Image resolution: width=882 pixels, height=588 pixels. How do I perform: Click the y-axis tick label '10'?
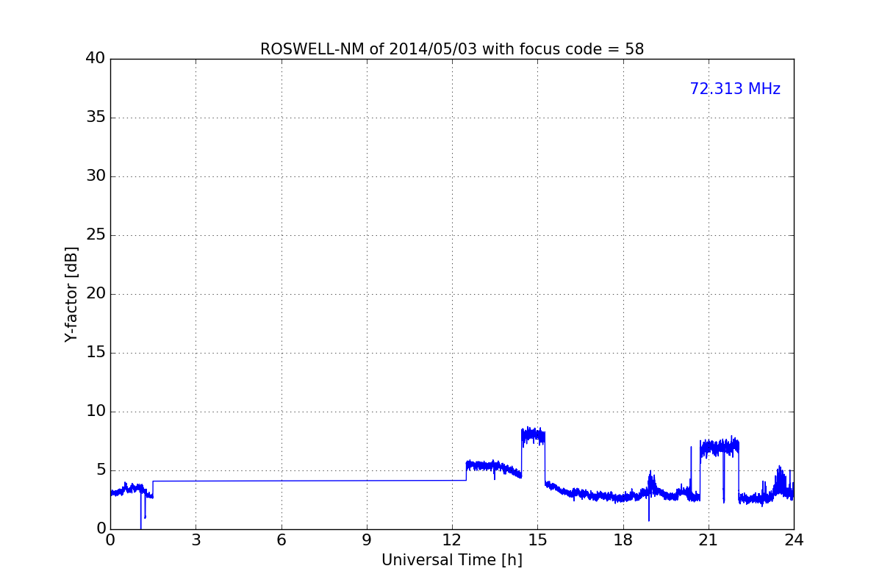(x=96, y=412)
